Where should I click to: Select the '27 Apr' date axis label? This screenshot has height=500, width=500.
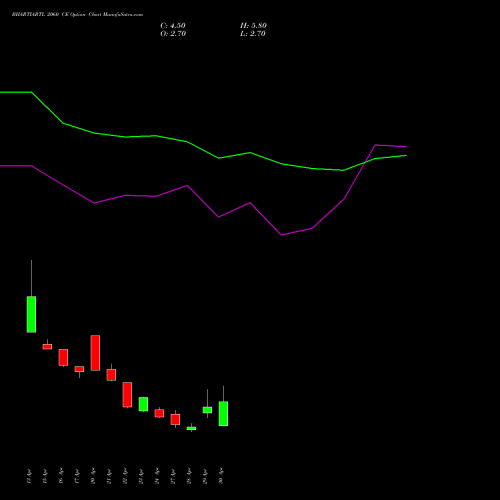[x=173, y=476]
